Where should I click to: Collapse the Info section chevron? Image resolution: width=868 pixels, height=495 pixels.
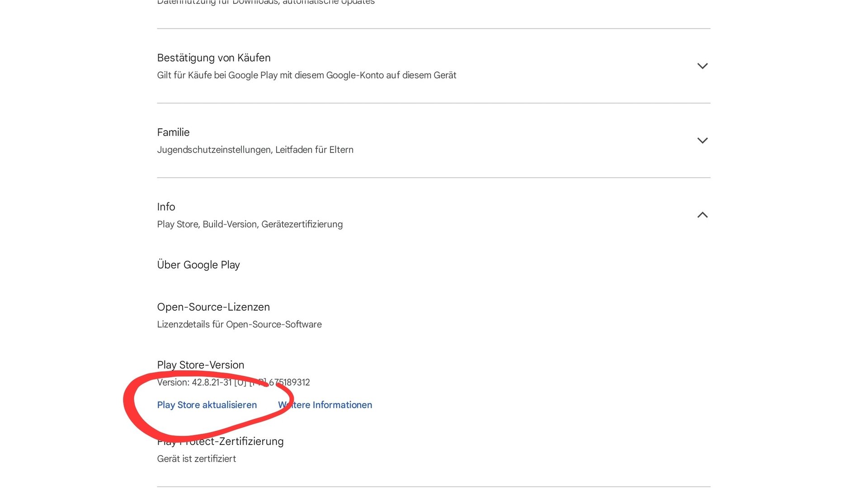click(702, 215)
